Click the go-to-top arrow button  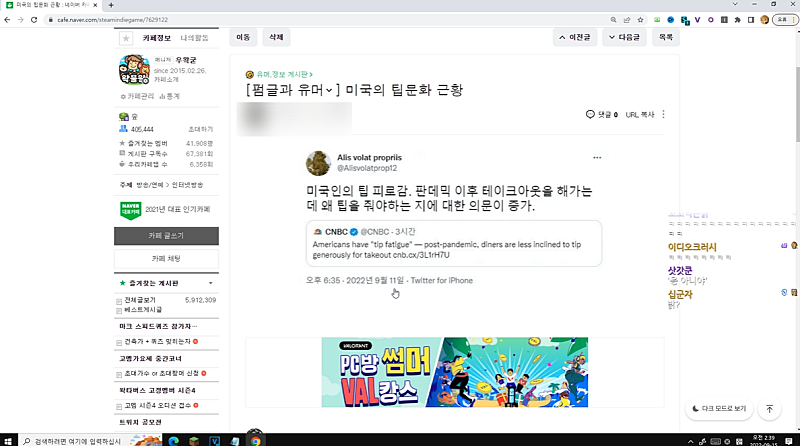coord(769,409)
